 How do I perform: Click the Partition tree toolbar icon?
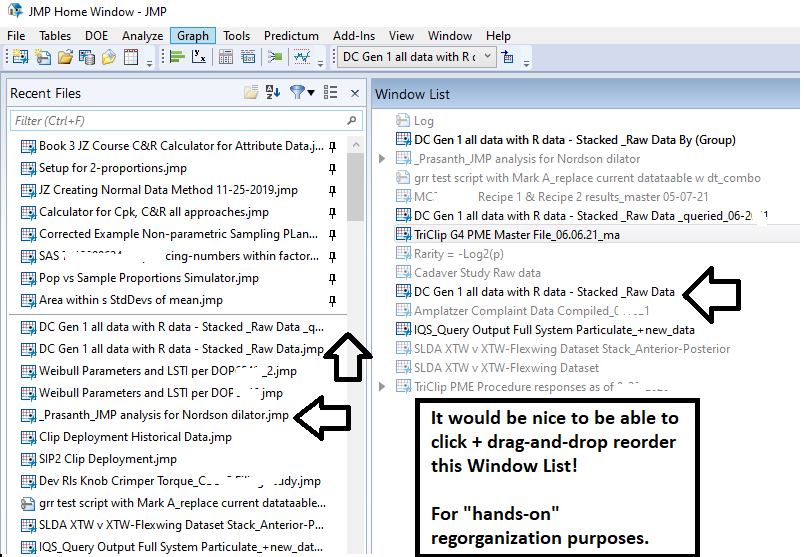(275, 57)
